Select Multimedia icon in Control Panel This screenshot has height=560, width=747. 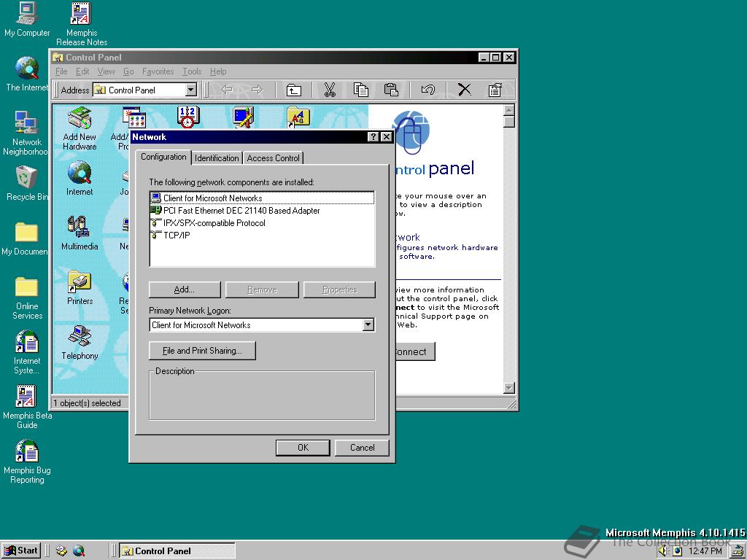(80, 233)
